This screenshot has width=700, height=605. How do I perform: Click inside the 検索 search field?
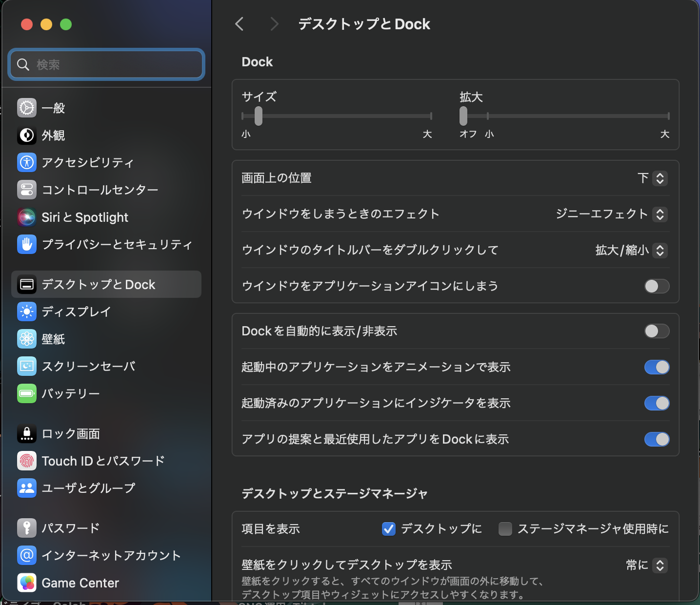(105, 64)
